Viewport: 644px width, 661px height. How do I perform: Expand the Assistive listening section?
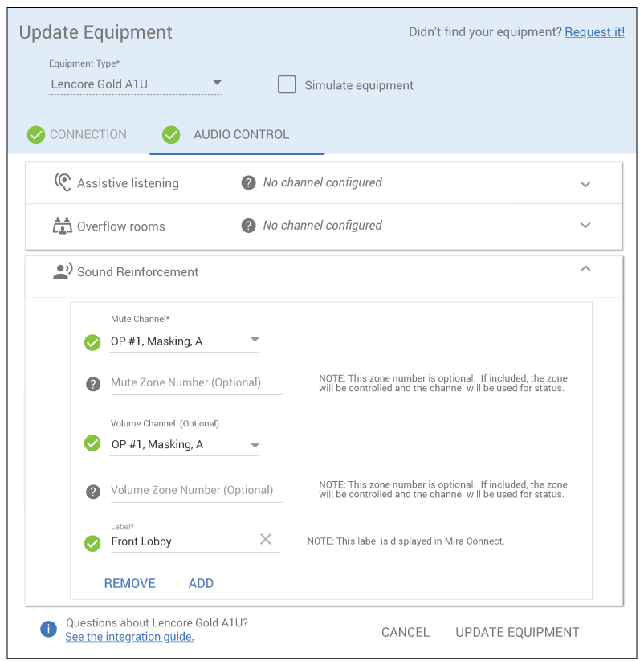coord(585,183)
